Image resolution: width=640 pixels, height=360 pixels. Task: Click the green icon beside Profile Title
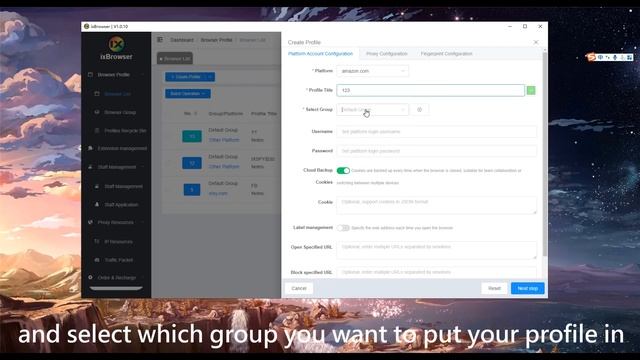531,90
